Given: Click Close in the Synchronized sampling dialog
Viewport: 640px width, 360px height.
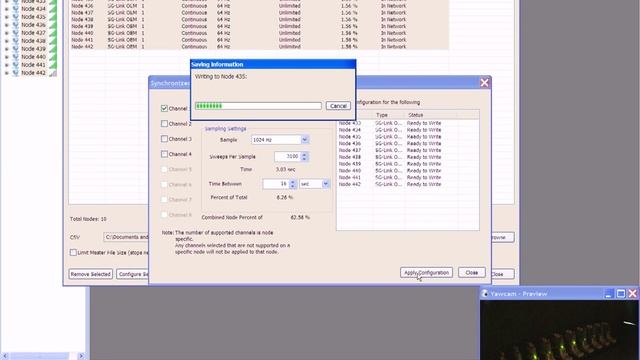Looking at the screenshot, I should pos(471,273).
